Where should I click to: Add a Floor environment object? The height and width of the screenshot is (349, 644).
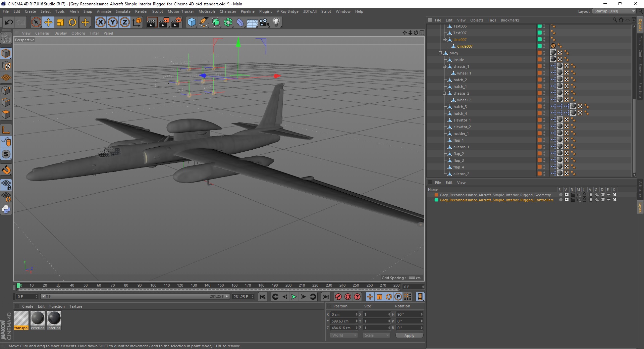pos(252,22)
